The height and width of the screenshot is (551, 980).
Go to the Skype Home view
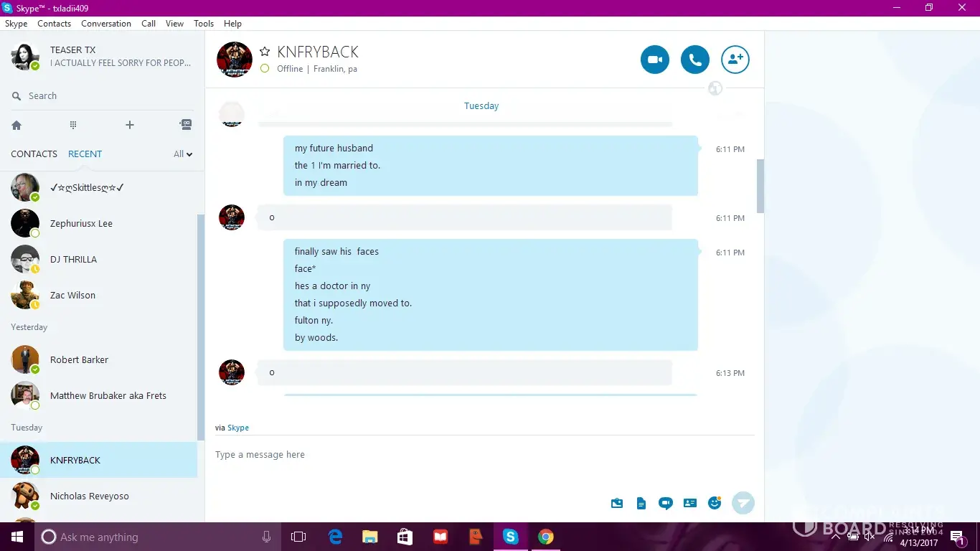click(17, 125)
